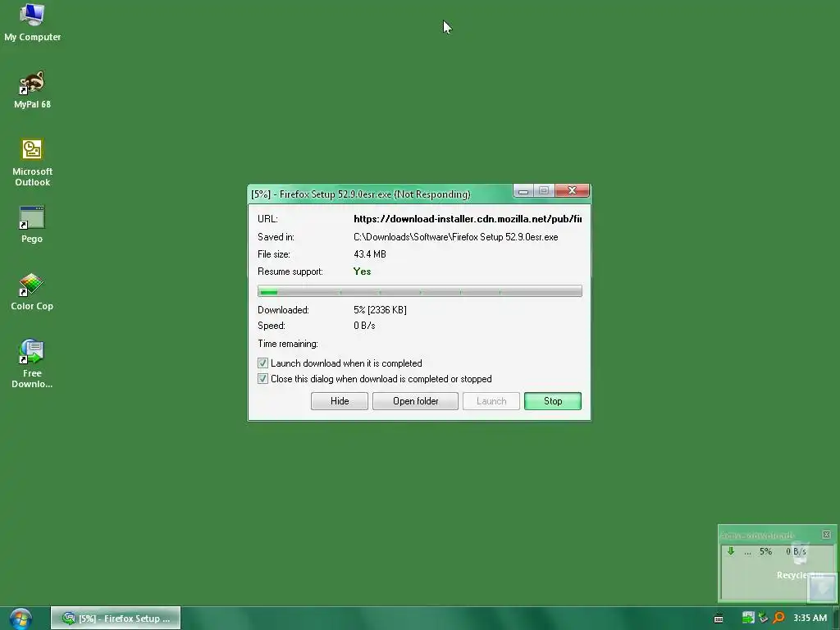Click the mozilla download URL text
The height and width of the screenshot is (630, 840).
467,218
